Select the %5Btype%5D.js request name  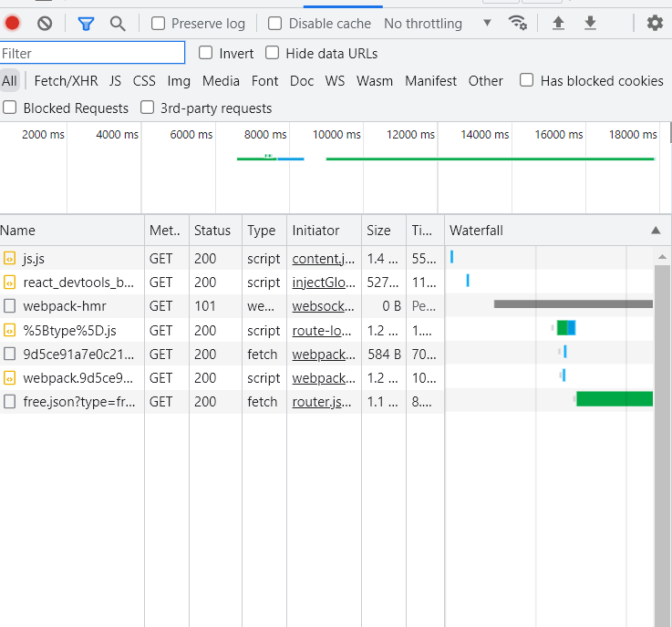pyautogui.click(x=69, y=330)
